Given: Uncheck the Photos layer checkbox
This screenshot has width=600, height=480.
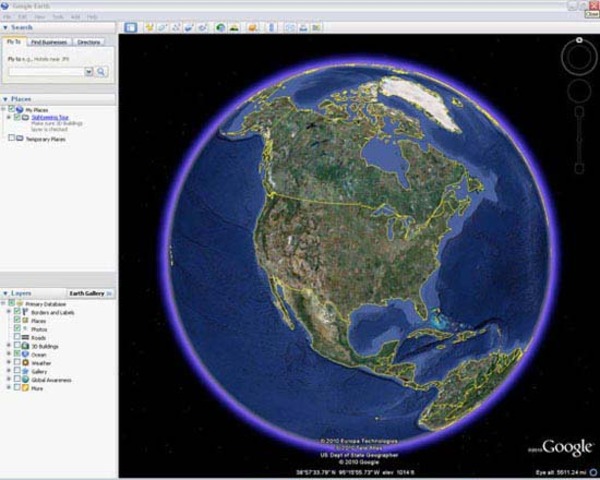Looking at the screenshot, I should (17, 328).
